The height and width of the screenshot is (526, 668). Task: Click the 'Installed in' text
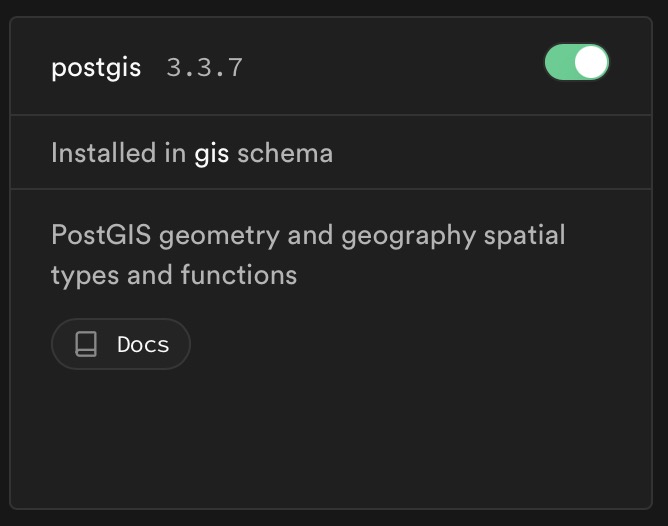pyautogui.click(x=118, y=153)
